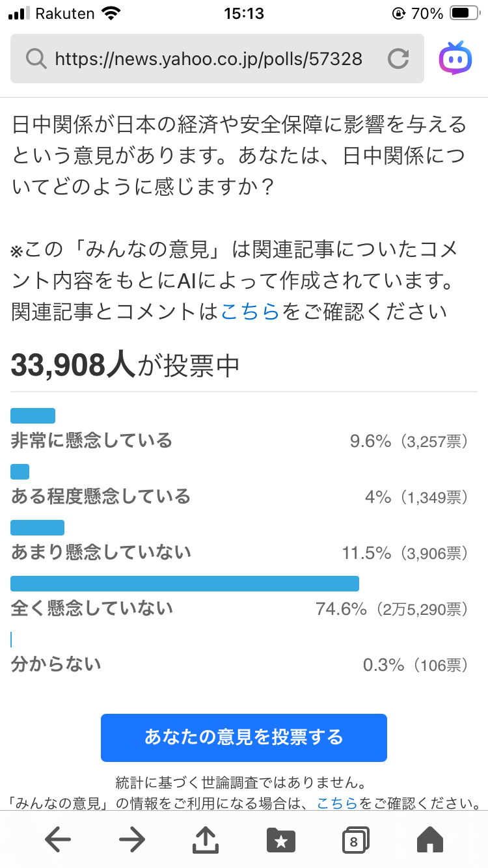The image size is (488, 868).
Task: Tap the 全く懸念していない result bar
Action: pyautogui.click(x=185, y=584)
